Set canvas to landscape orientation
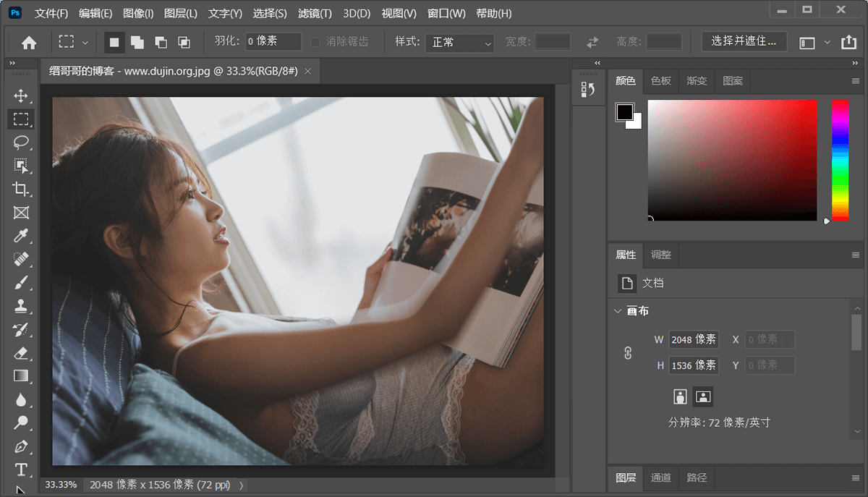Screen dimensions: 868x497 click(702, 396)
